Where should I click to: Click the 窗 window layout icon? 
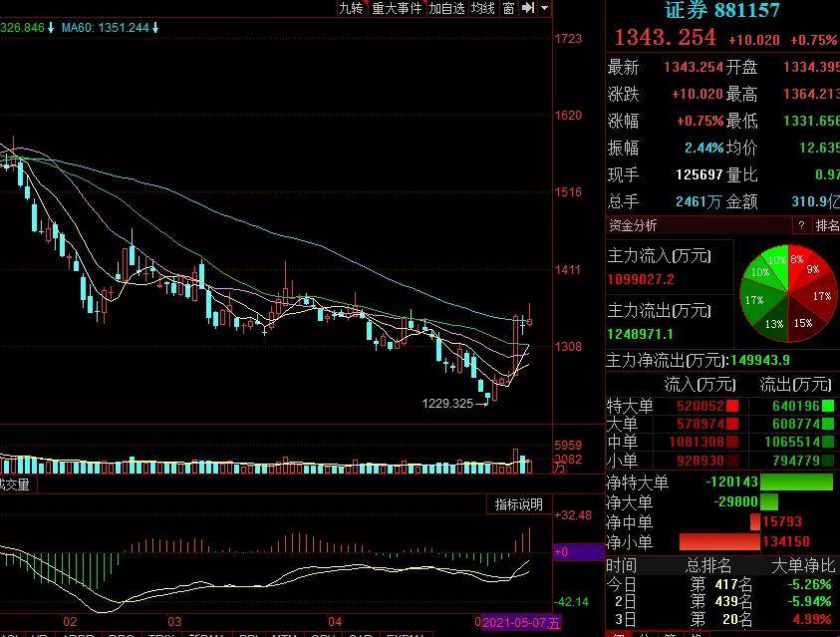(509, 8)
